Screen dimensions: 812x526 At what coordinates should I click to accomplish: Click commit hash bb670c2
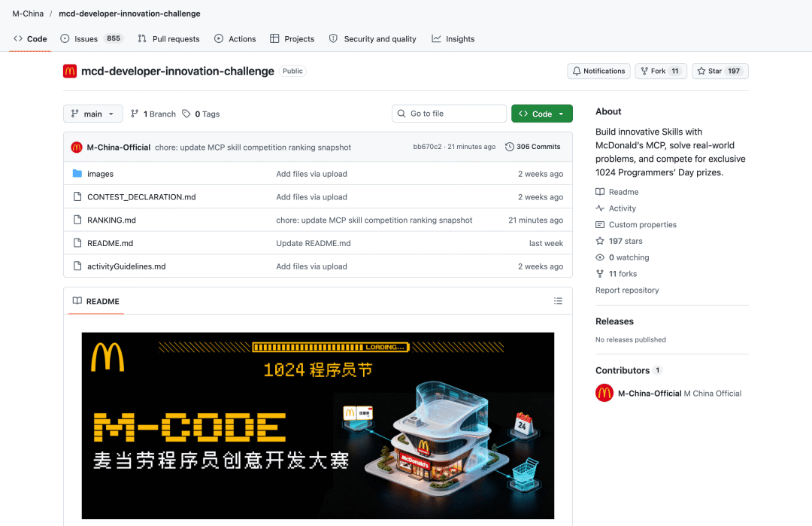427,147
